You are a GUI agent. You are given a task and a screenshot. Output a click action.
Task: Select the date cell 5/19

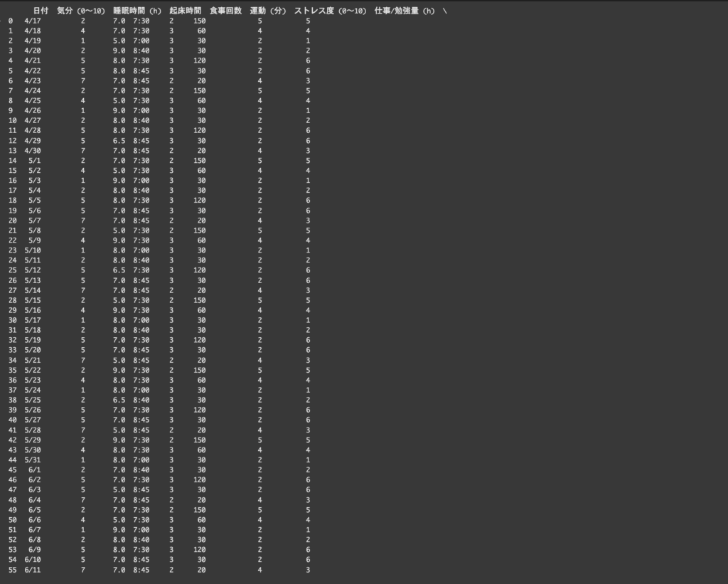[x=33, y=340]
